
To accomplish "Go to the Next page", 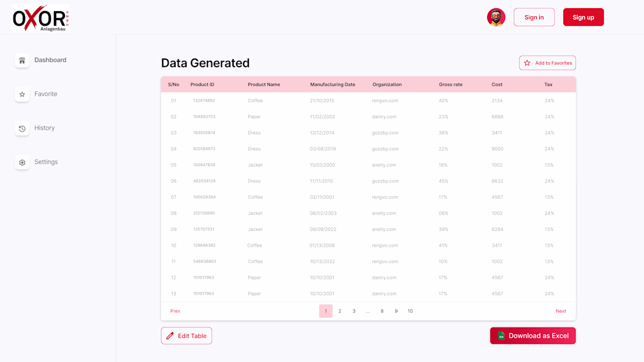I will click(561, 311).
